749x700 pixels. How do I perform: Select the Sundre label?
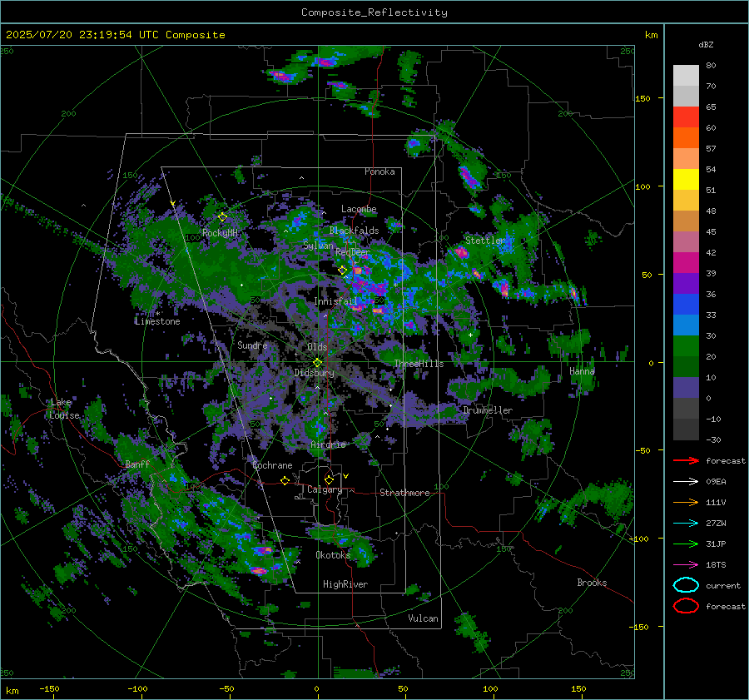click(x=252, y=345)
